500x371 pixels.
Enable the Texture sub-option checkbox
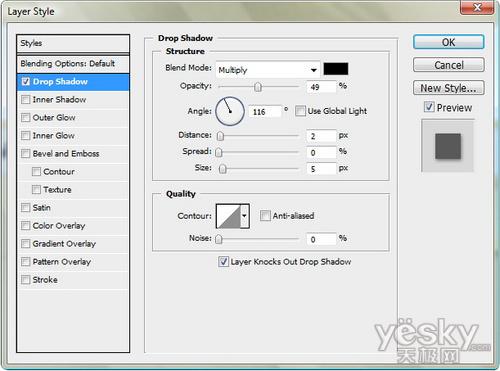tap(36, 190)
